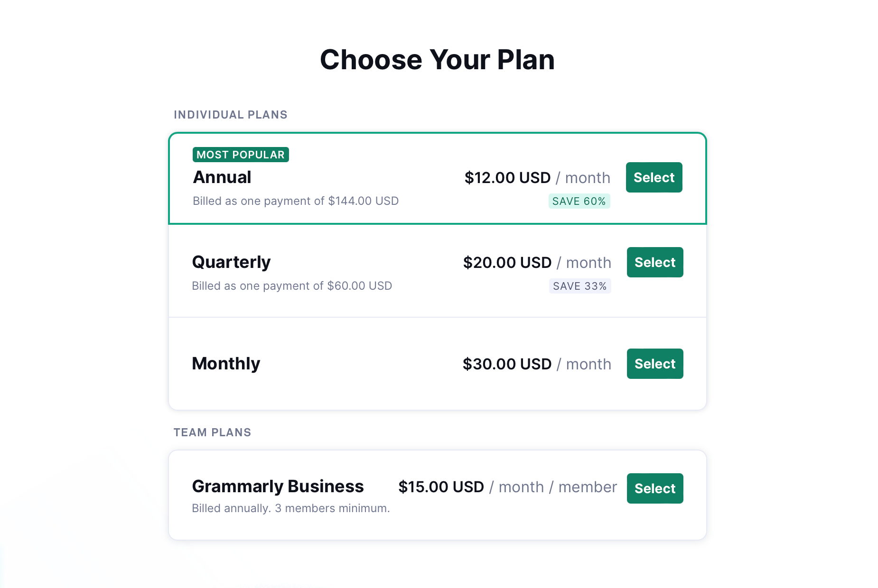The image size is (878, 588).
Task: Click the $20.00 USD monthly price
Action: (507, 263)
